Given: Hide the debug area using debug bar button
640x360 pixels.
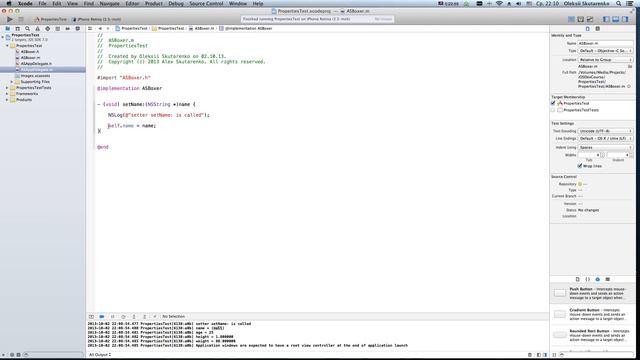Looking at the screenshot, I should [91, 316].
